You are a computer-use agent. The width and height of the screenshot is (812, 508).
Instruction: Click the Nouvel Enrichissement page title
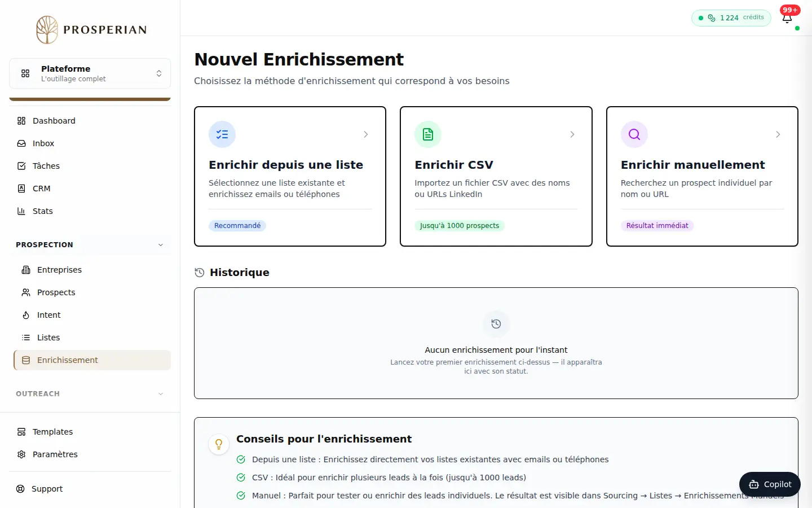(x=299, y=59)
